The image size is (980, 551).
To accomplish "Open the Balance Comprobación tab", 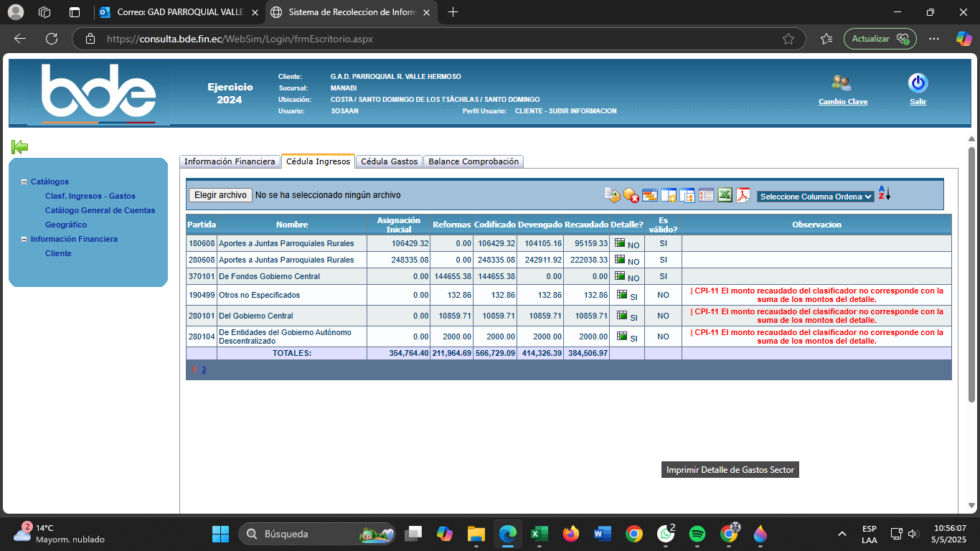I will [x=473, y=161].
